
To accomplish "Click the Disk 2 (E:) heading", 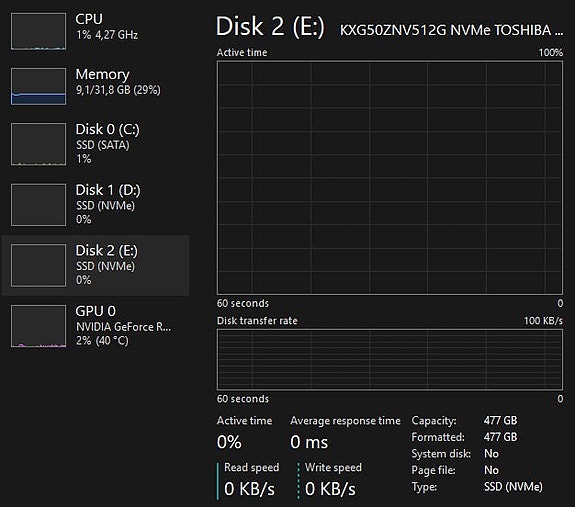I will [270, 26].
